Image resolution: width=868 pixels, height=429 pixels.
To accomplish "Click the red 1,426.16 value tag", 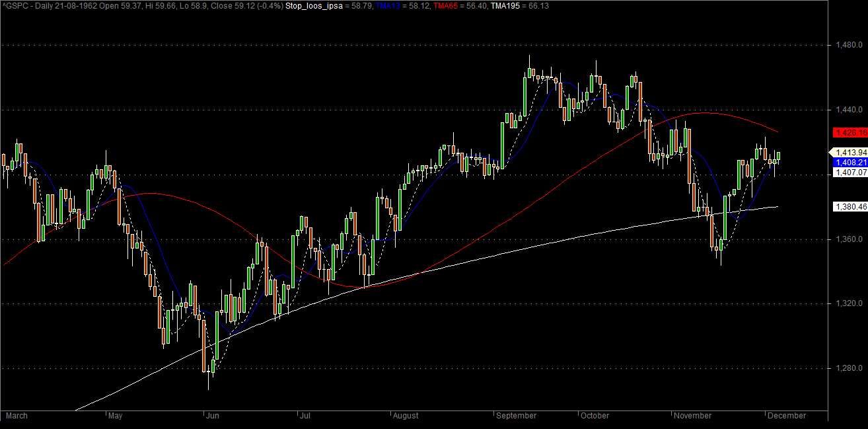I will pyautogui.click(x=850, y=133).
